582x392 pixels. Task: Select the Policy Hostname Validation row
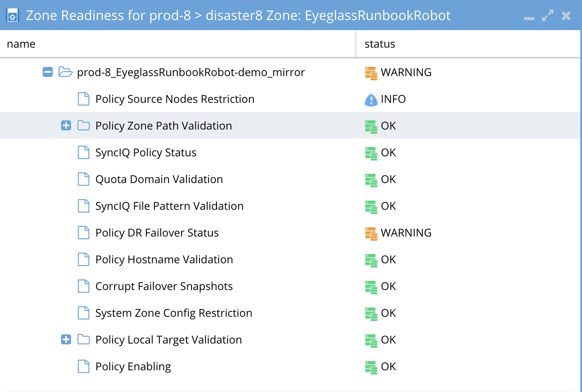[290, 260]
